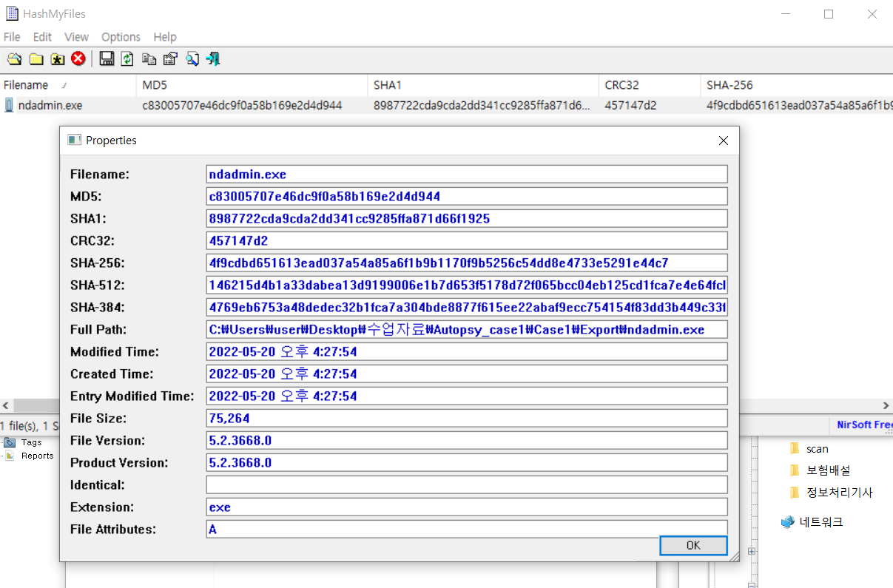Close the Properties dialog with X
This screenshot has height=588, width=893.
tap(724, 140)
